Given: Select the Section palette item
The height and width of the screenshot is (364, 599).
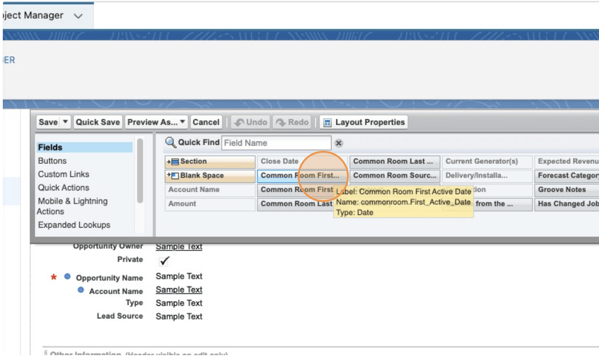Looking at the screenshot, I should tap(210, 162).
